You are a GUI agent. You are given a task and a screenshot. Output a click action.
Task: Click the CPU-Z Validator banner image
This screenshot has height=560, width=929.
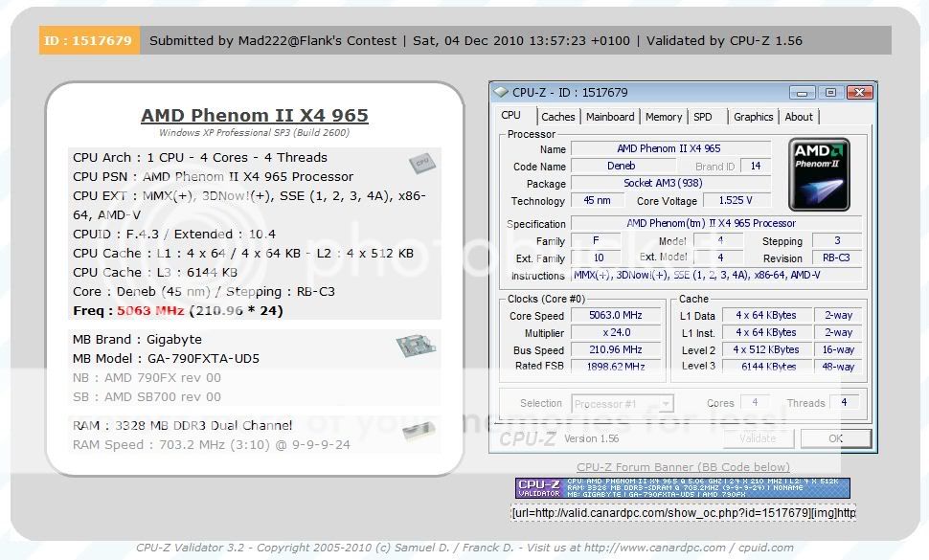click(x=683, y=488)
